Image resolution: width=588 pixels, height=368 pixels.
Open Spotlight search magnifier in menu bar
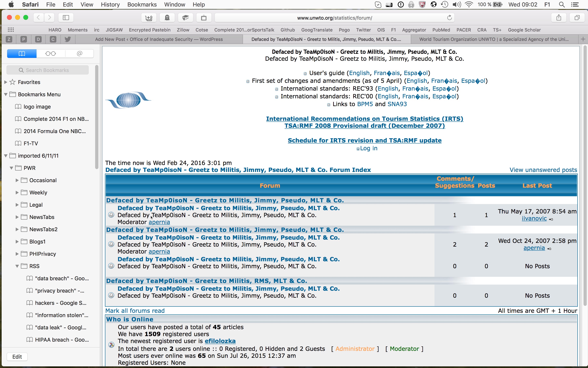(561, 4)
